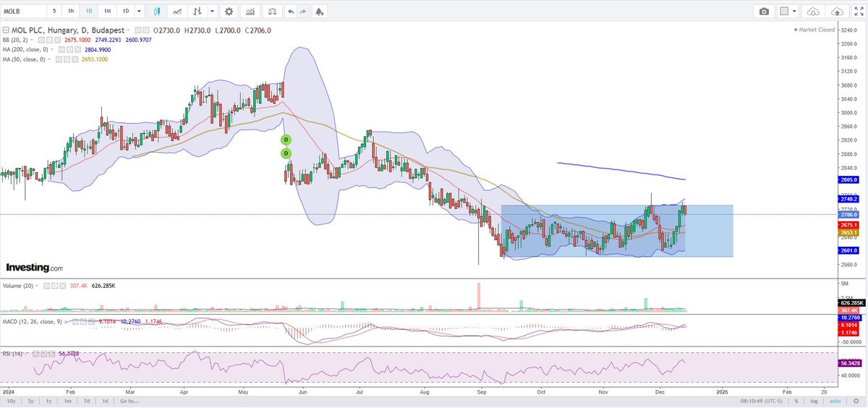Toggle percentage scale button

pos(796,401)
